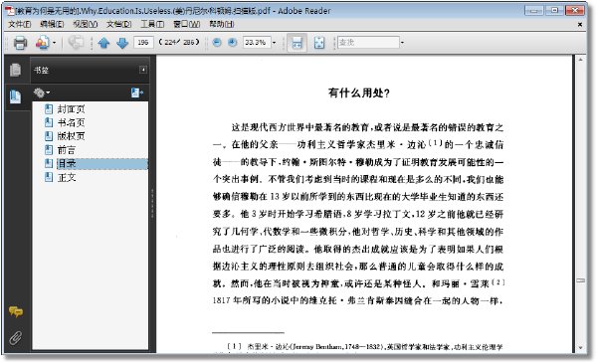Toggle scrolling page display mode icon
The image size is (597, 364).
[x=297, y=43]
